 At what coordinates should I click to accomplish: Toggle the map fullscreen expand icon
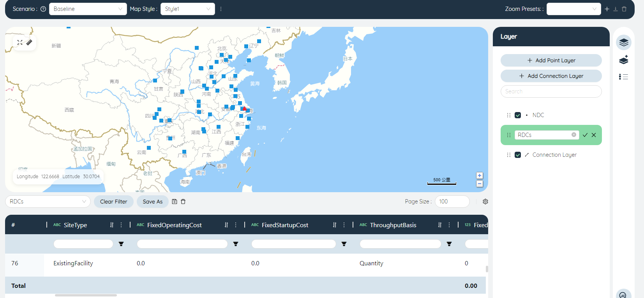click(20, 42)
